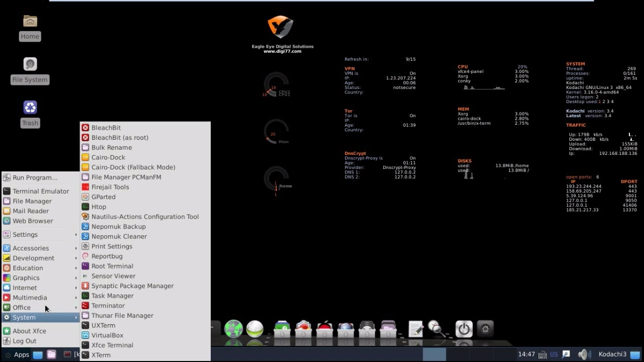644x362 pixels.
Task: Click the blue show-desktop icon next to Apps
Action: tap(38, 354)
